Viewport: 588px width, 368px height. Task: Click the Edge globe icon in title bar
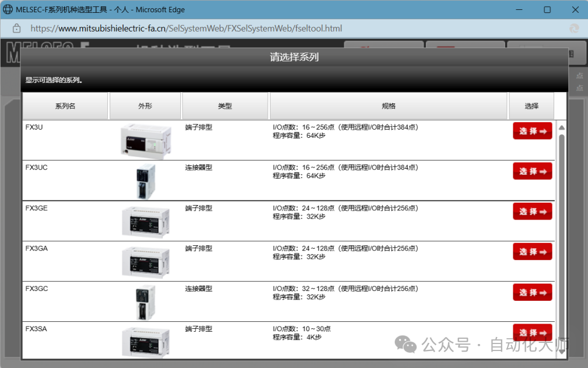(x=8, y=9)
